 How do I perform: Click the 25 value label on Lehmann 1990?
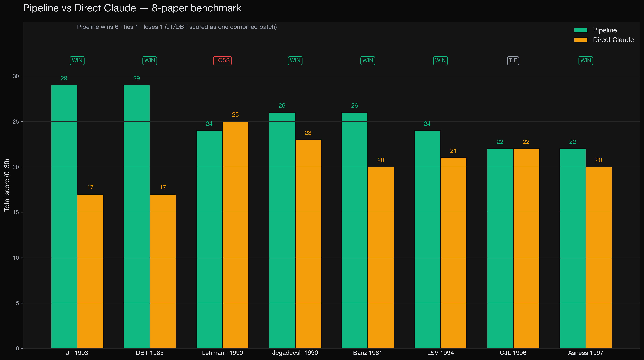click(x=235, y=115)
